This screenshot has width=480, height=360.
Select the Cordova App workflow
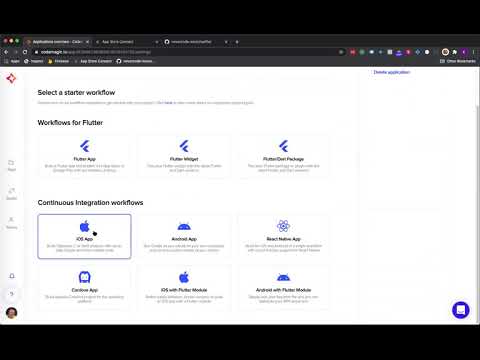click(84, 287)
